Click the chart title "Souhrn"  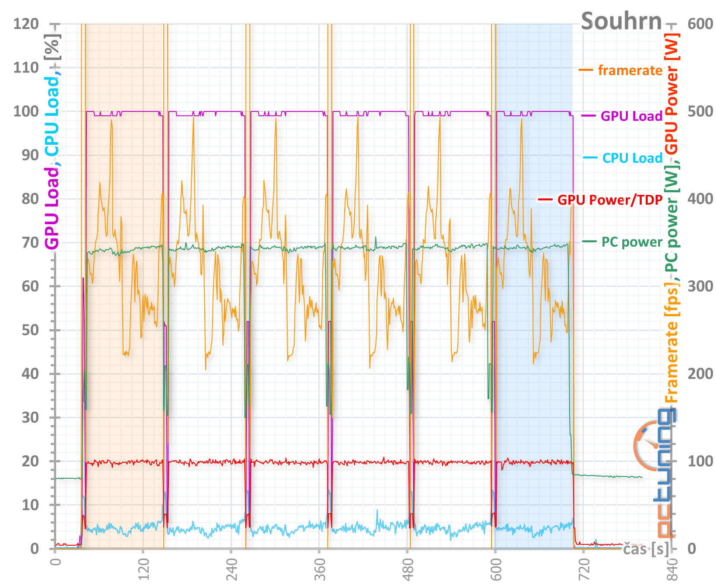click(x=621, y=21)
